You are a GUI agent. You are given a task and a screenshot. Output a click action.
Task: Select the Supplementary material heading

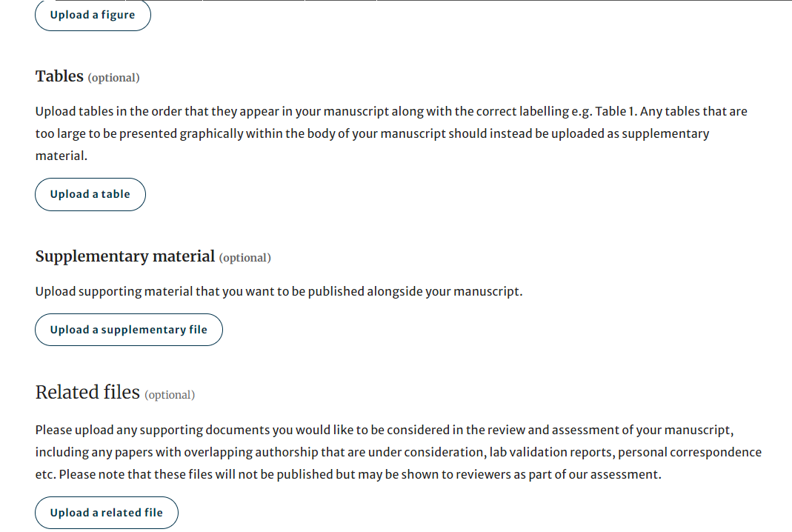[x=124, y=256]
